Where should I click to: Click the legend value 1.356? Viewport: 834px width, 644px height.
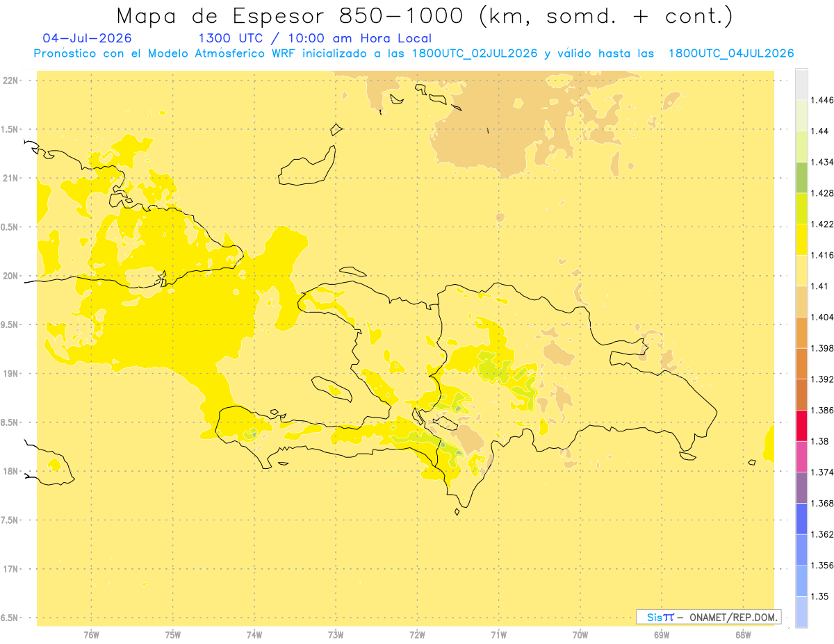822,565
